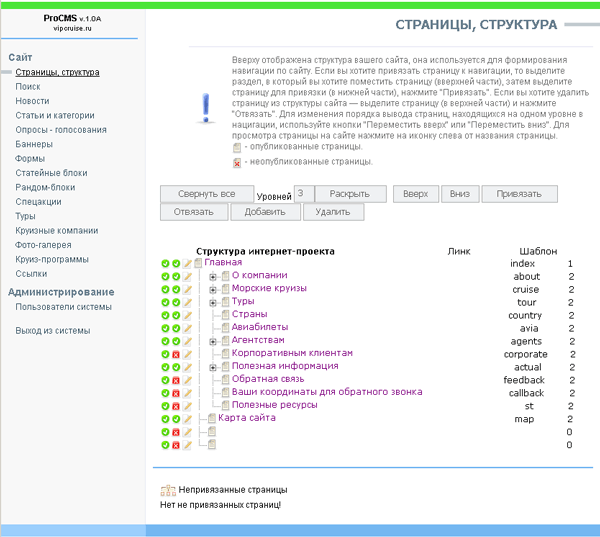Toggle second green status for Авиабилеты

[x=176, y=328]
